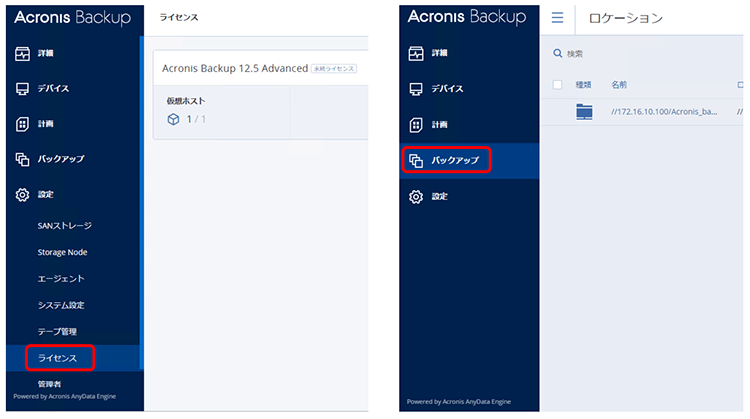Screen dimensions: 750x419
Task: Open 詳細 menu in left window sidebar
Action: click(x=45, y=53)
